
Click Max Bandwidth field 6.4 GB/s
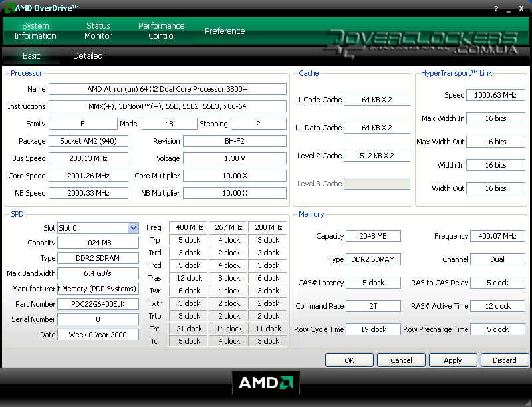[x=98, y=273]
